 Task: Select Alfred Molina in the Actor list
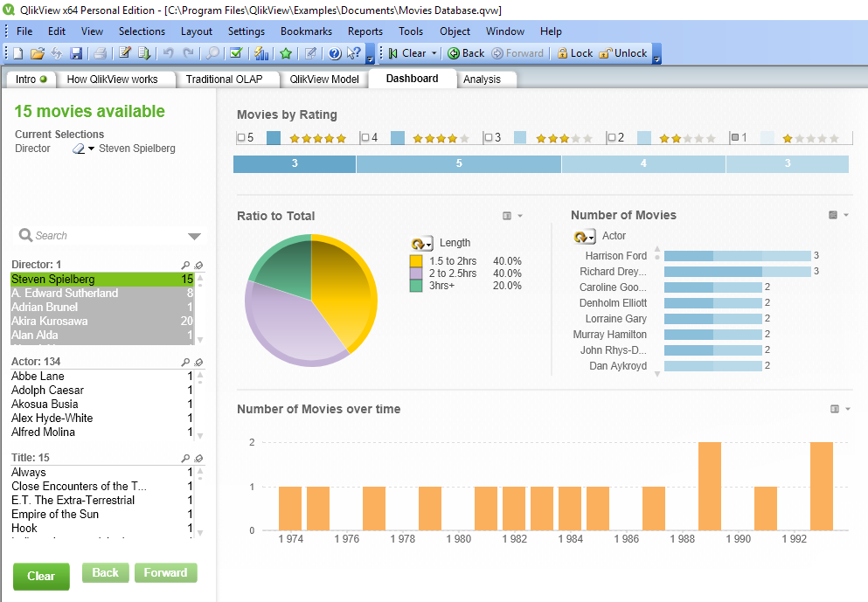tap(102, 432)
